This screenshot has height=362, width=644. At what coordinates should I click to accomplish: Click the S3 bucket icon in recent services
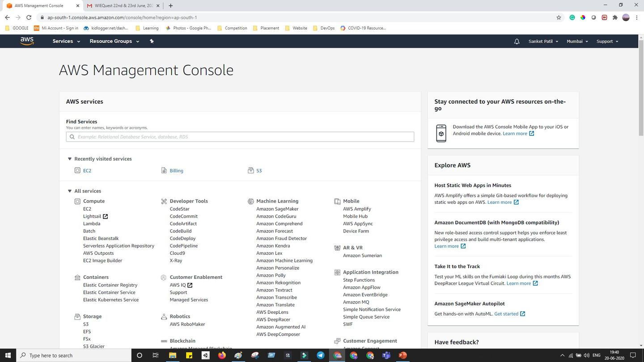point(250,170)
